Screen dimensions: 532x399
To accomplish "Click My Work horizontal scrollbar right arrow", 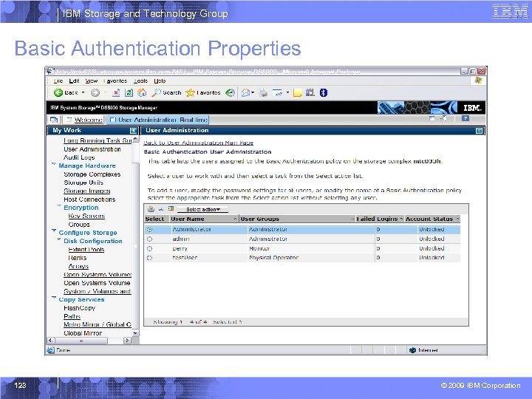I will tap(127, 341).
